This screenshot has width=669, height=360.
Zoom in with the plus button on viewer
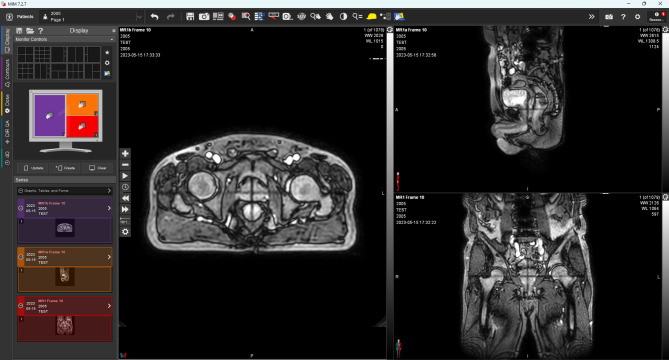pyautogui.click(x=125, y=154)
